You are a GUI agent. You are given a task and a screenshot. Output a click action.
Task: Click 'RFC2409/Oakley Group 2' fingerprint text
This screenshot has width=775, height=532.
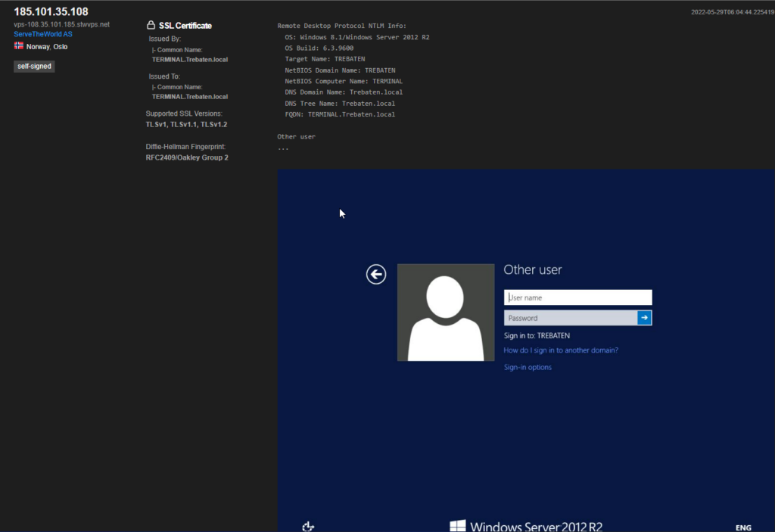coord(187,157)
